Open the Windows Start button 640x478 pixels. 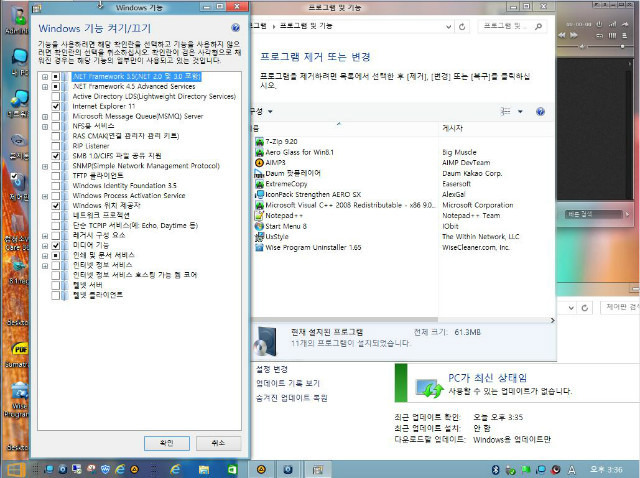[16, 470]
